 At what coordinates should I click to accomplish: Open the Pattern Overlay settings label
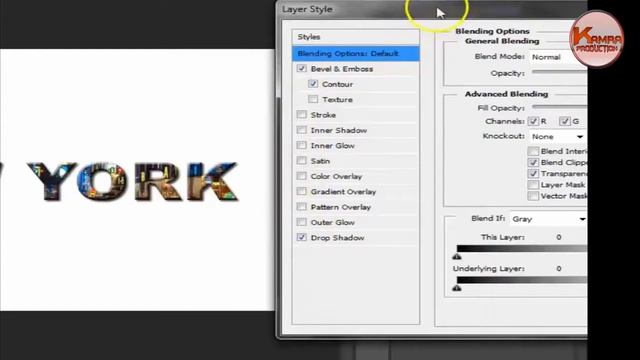click(x=341, y=207)
